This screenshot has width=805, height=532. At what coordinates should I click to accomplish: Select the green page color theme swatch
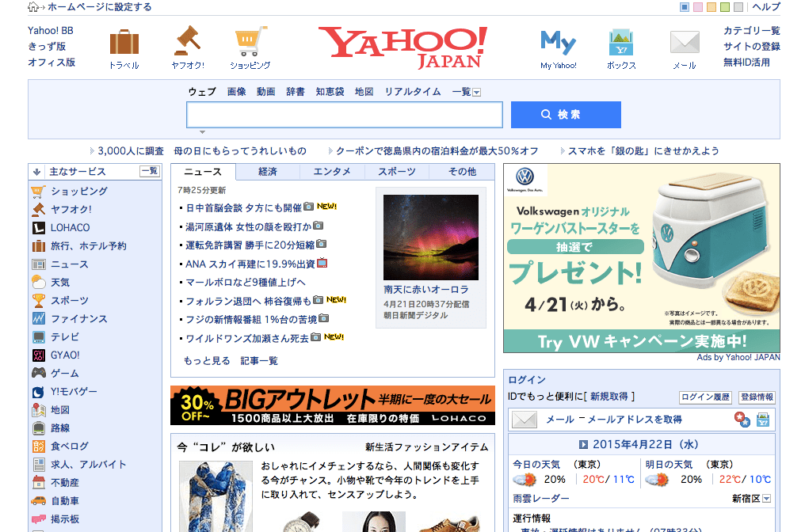click(x=724, y=6)
